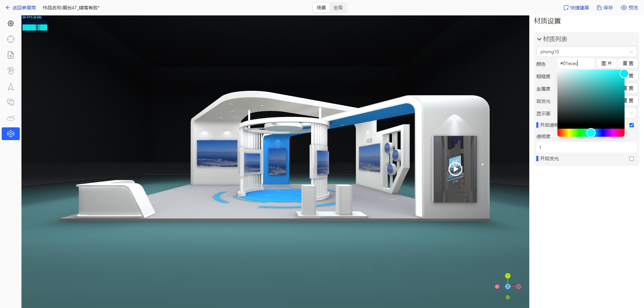Click the active cube material icon
Screen dimensions: 644x308
pyautogui.click(x=11, y=134)
